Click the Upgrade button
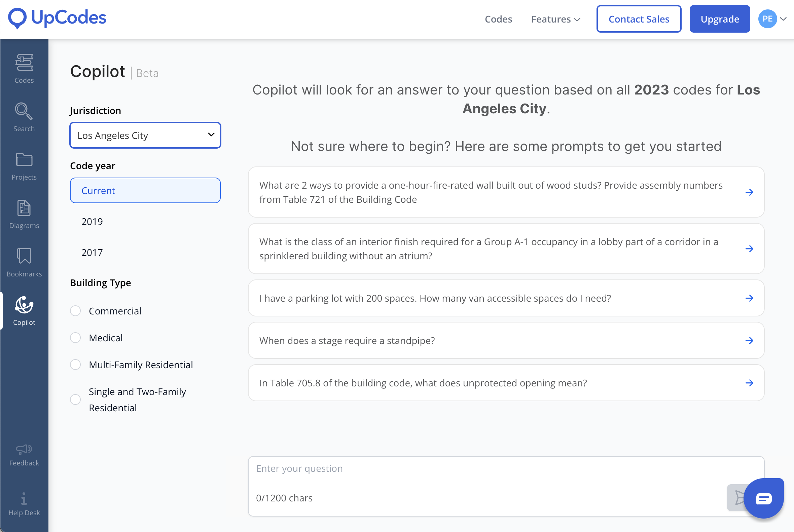 point(720,19)
